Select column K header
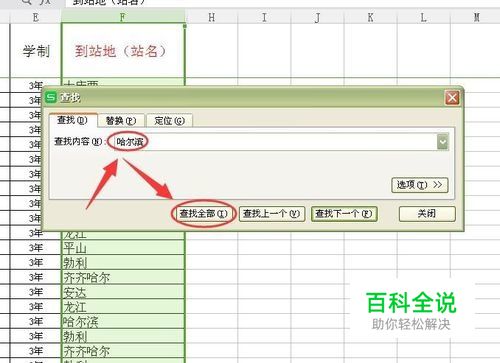 [x=370, y=17]
